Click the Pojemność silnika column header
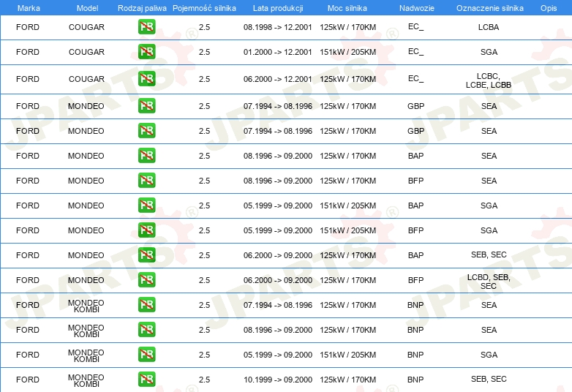The image size is (572, 392). pyautogui.click(x=204, y=8)
